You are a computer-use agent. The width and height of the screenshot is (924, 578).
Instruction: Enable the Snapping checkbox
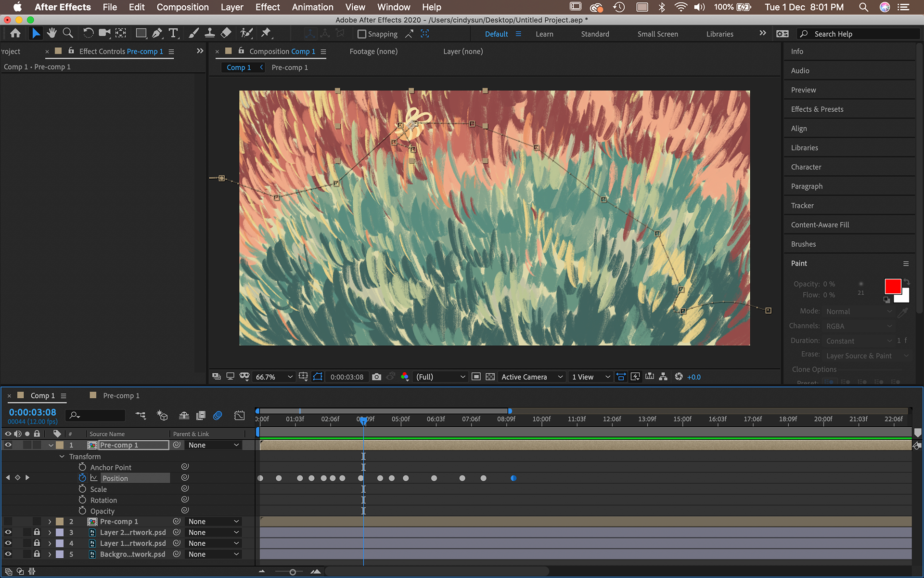(x=361, y=34)
